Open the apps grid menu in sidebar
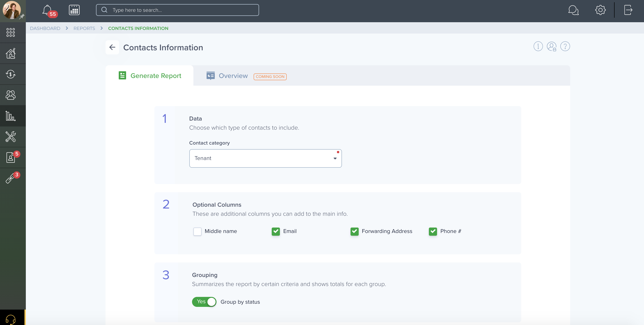Viewport: 644px width, 325px height. [x=10, y=33]
